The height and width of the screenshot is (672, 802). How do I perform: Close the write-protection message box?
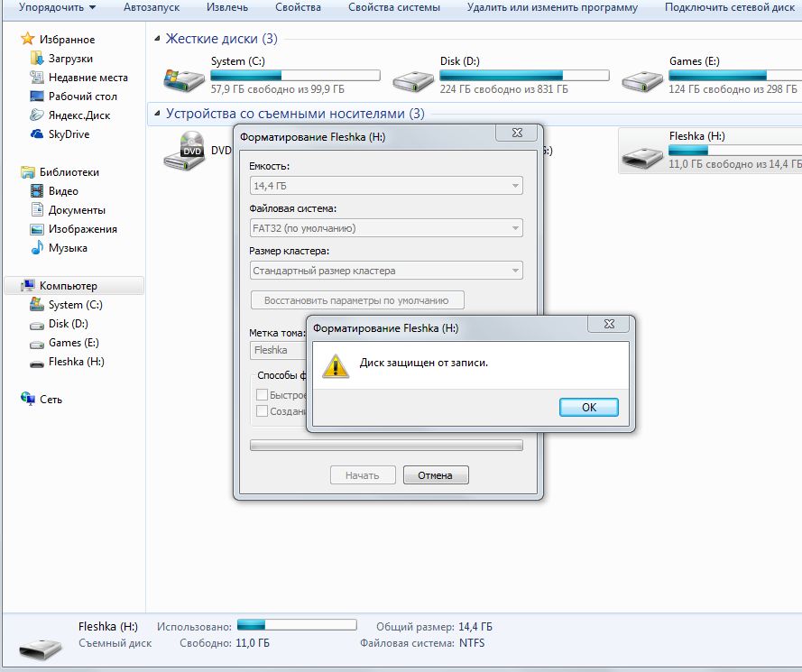(x=609, y=323)
